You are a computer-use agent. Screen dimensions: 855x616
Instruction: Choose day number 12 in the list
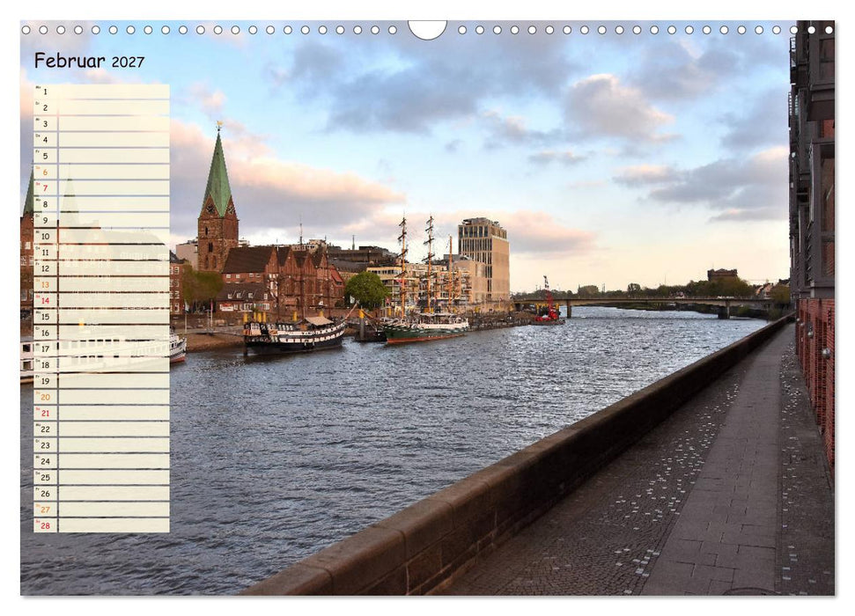pos(45,268)
